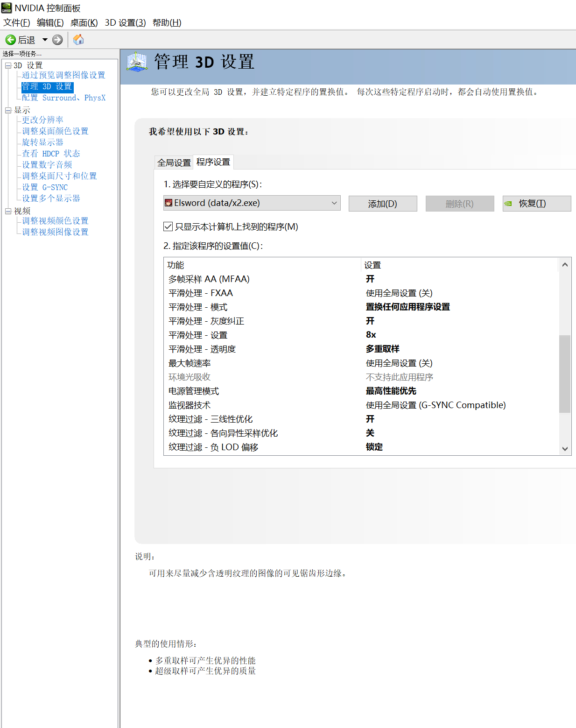Open the 桌面(K) menu
Screen dimensions: 576x728
click(x=84, y=22)
